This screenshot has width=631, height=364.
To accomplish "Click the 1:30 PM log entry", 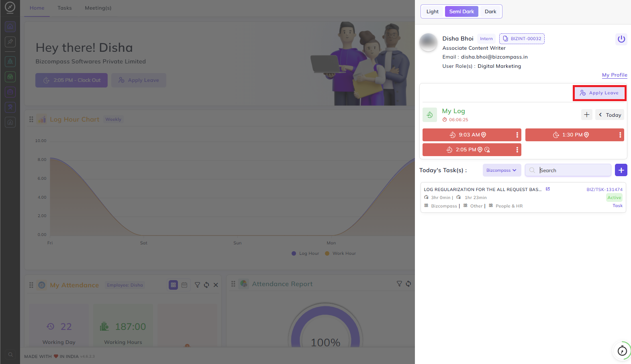I will 575,135.
